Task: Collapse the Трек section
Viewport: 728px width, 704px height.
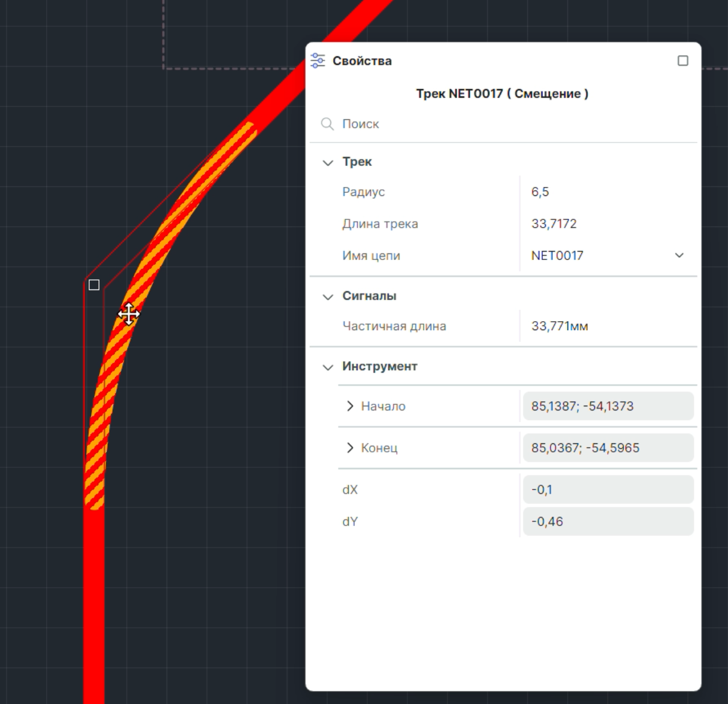Action: pos(328,162)
